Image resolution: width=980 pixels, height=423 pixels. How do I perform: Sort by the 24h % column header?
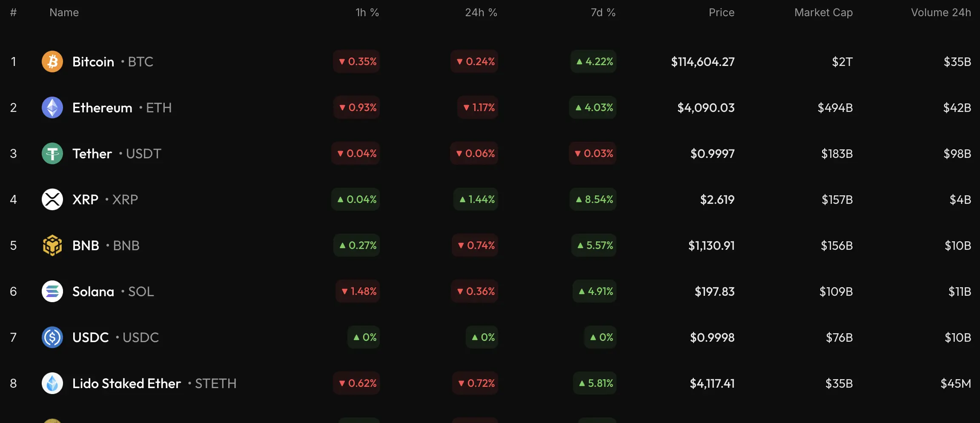coord(481,13)
